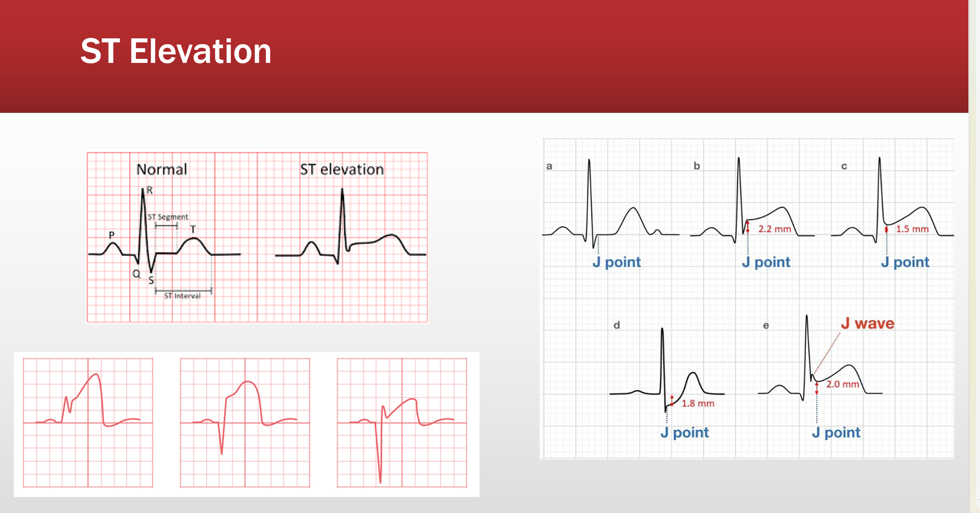Click the '2.0 mm' measurement in panel e
Screen dimensions: 980x513
coord(843,385)
